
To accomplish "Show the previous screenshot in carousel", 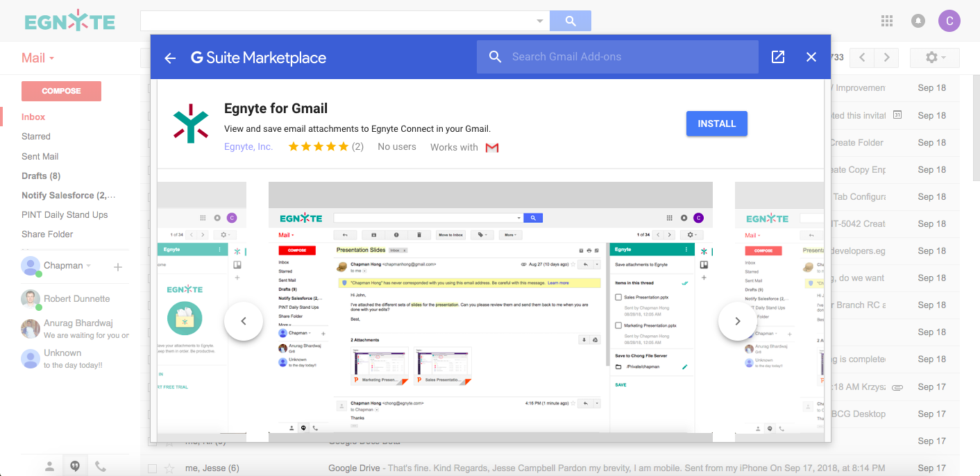I will point(244,321).
